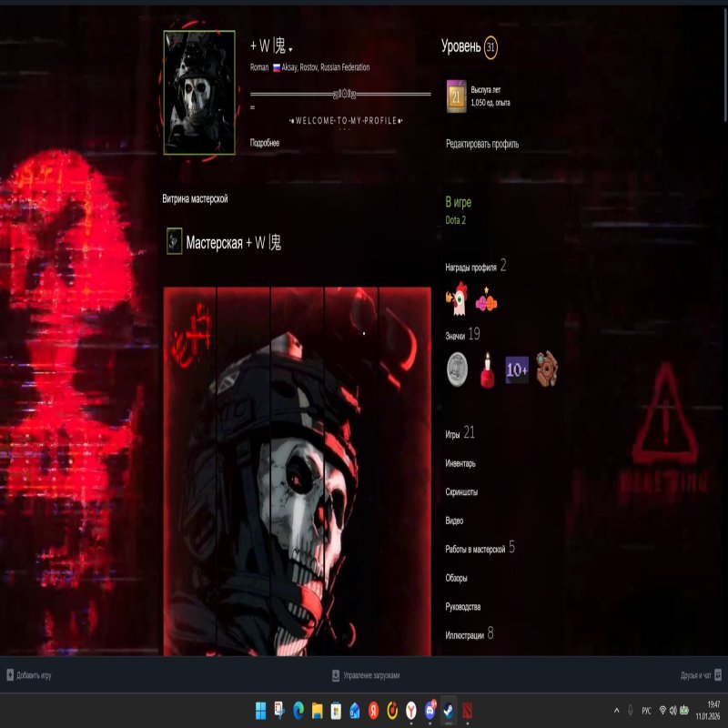
Task: Click the red candle potion badge
Action: click(x=487, y=369)
